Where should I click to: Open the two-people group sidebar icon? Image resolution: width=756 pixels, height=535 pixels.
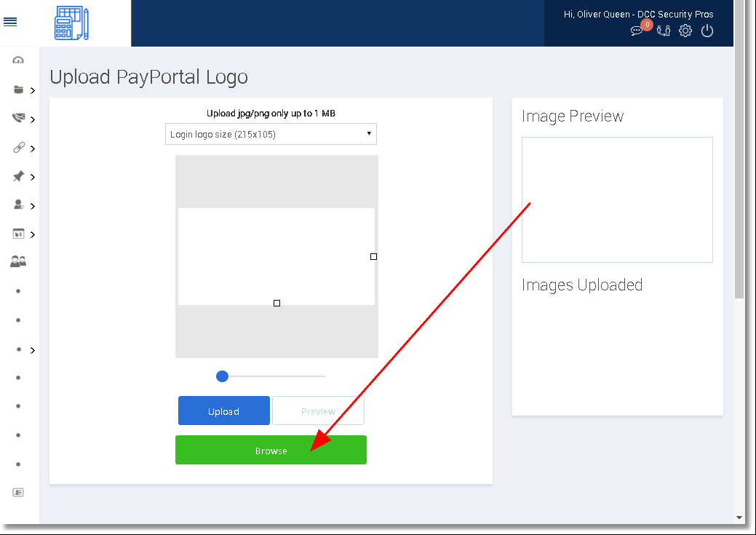click(18, 261)
